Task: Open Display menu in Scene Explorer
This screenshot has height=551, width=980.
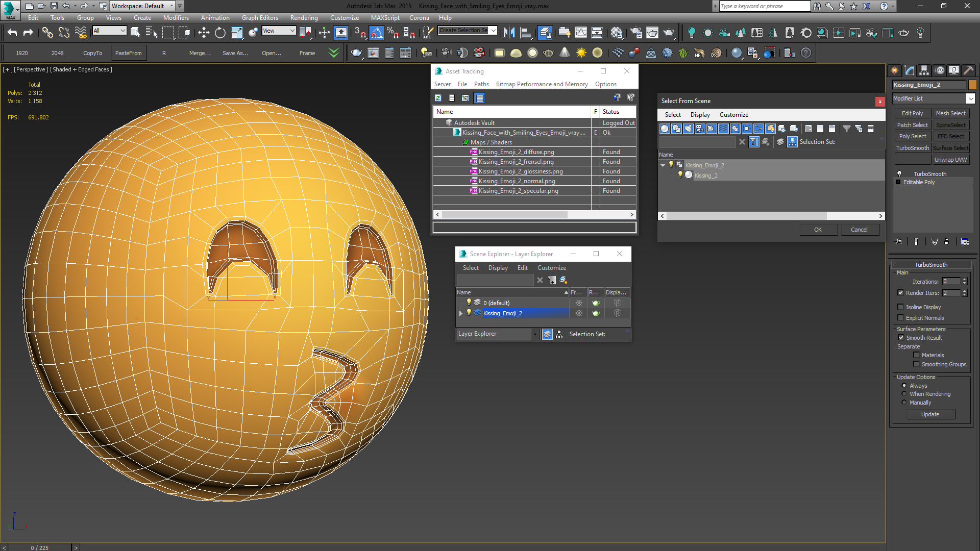Action: pos(498,268)
